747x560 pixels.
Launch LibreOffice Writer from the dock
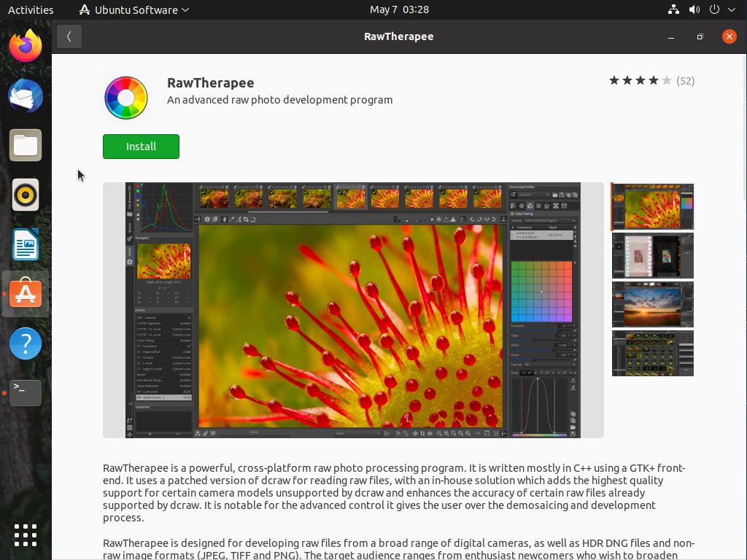click(x=26, y=244)
